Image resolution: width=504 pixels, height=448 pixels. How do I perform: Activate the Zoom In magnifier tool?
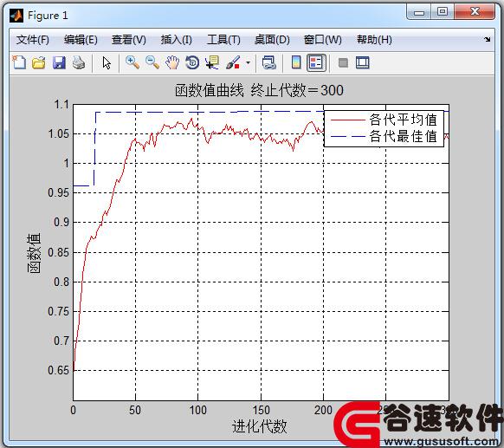coord(132,62)
